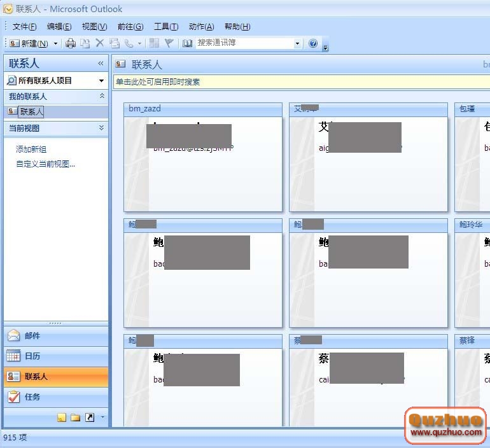The height and width of the screenshot is (448, 490).
Task: Click the phone call icon in the toolbar
Action: [129, 43]
